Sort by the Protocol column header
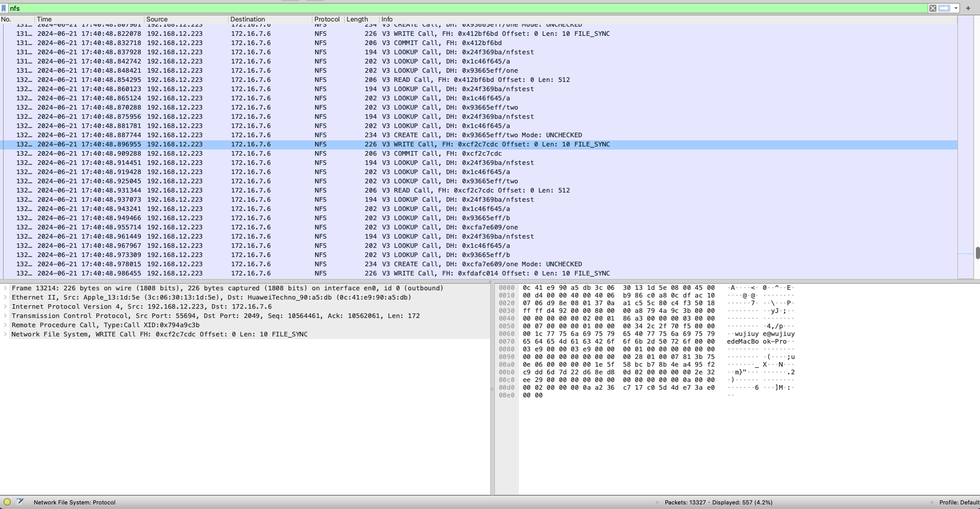This screenshot has width=980, height=509. [x=328, y=19]
